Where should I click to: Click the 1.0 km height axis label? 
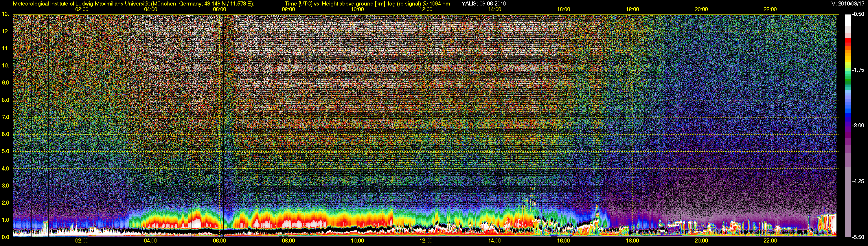pos(5,220)
